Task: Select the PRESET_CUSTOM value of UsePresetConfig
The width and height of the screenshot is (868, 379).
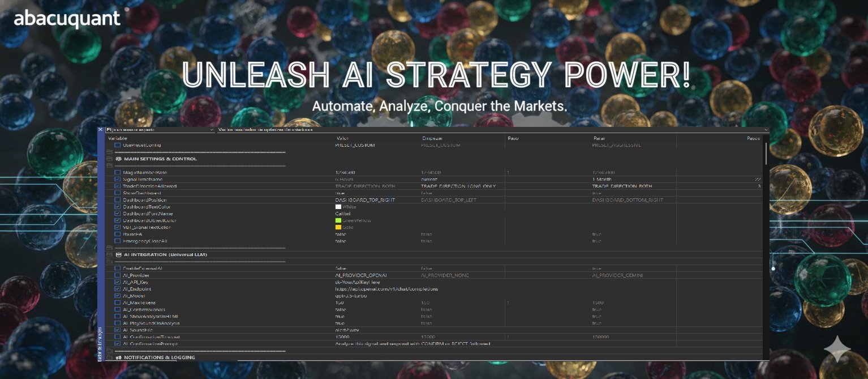Action: tap(355, 145)
